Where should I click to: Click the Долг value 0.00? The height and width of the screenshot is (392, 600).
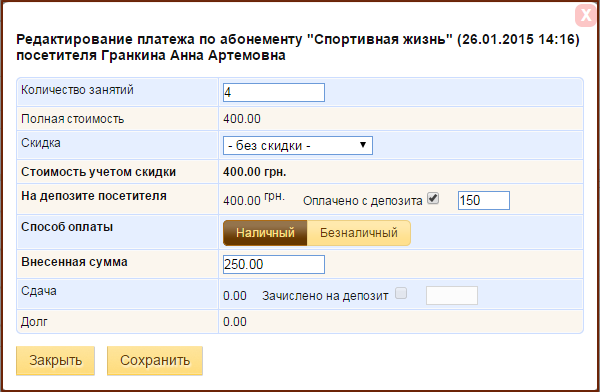click(235, 322)
